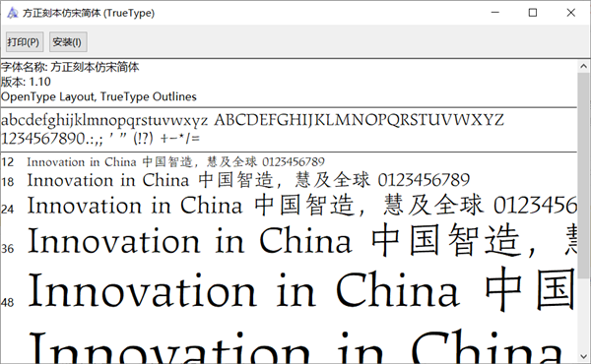
Task: Click the 字体名称 font name line
Action: (x=70, y=67)
